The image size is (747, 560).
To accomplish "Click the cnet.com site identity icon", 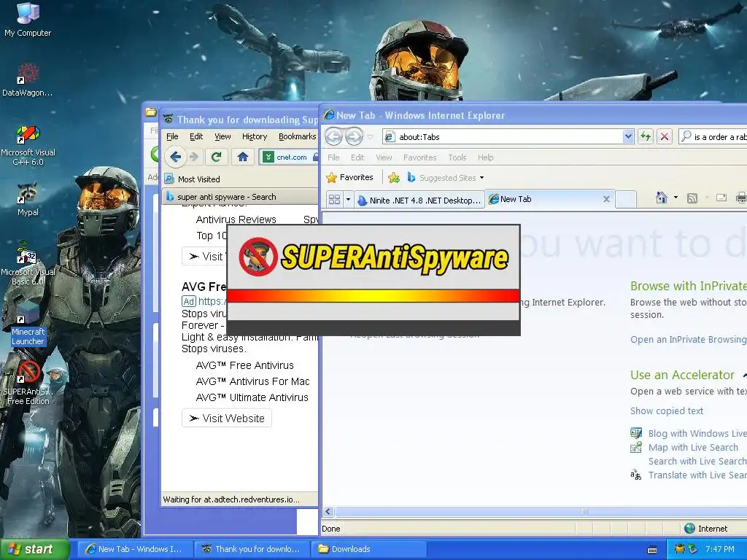I will point(268,157).
